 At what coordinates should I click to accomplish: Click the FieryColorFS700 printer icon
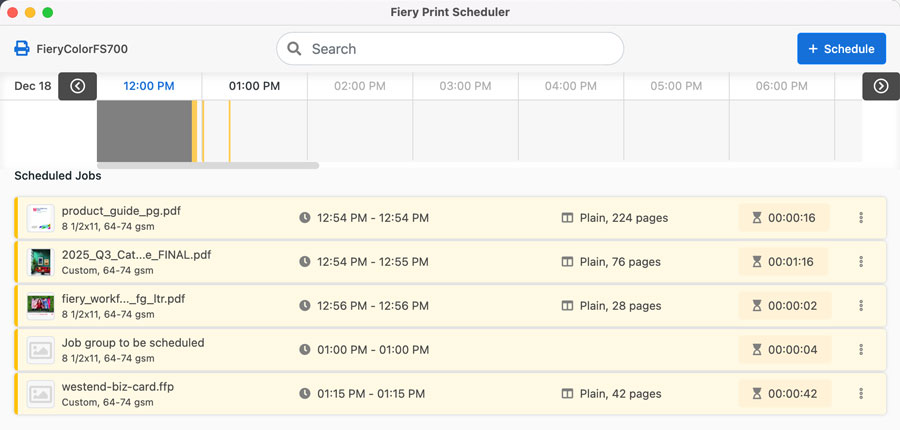[22, 49]
